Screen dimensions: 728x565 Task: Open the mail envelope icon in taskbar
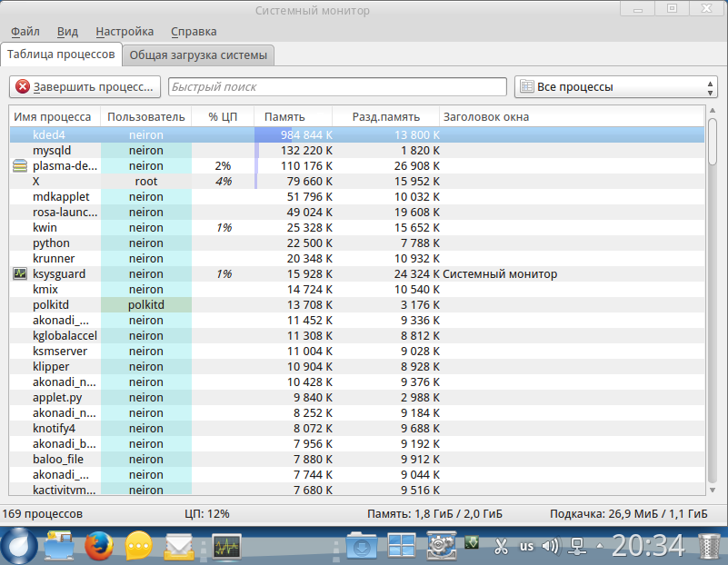(179, 547)
